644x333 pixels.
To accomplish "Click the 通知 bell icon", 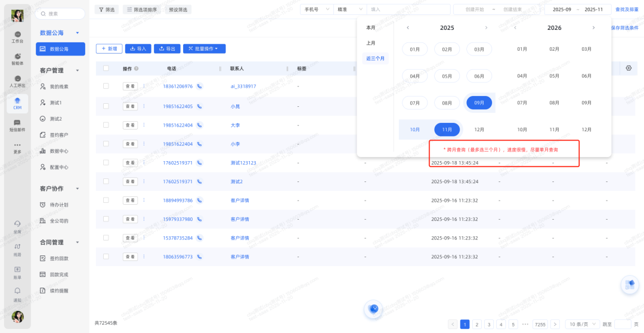I will point(17,293).
